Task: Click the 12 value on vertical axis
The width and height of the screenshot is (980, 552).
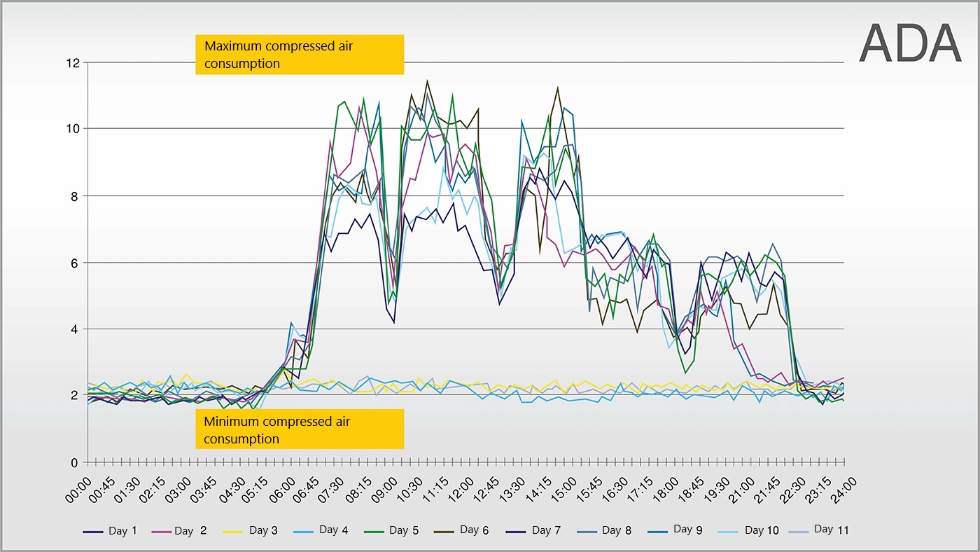Action: (x=72, y=63)
